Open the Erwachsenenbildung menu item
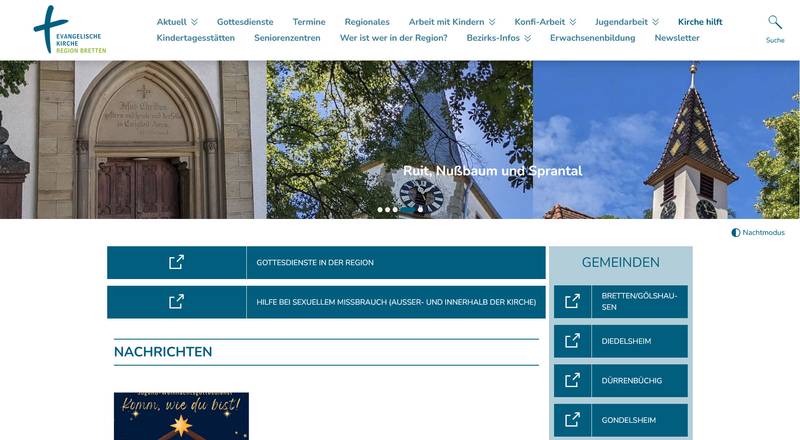800x440 pixels. point(592,38)
